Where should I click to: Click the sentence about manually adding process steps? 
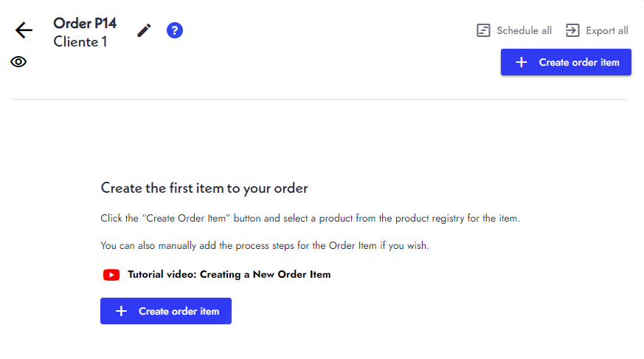click(265, 245)
